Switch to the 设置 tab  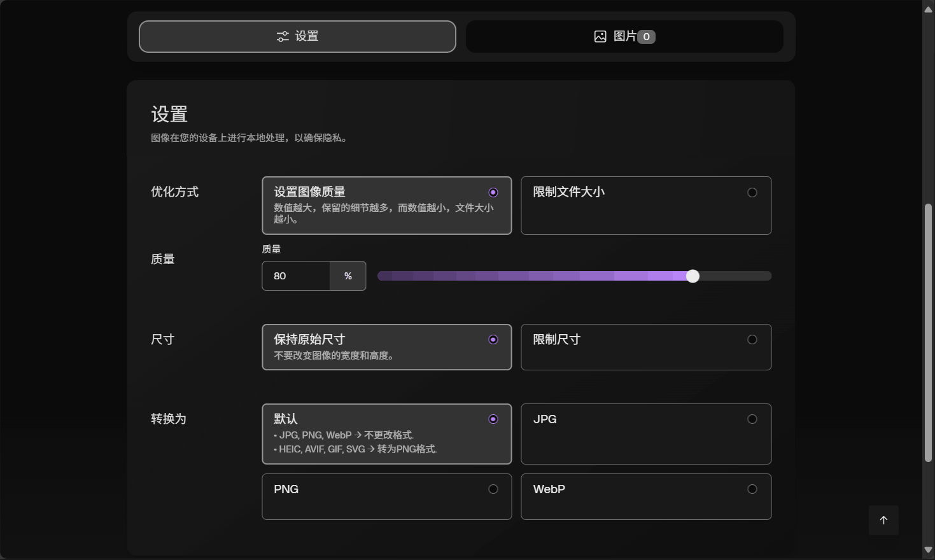(x=297, y=37)
